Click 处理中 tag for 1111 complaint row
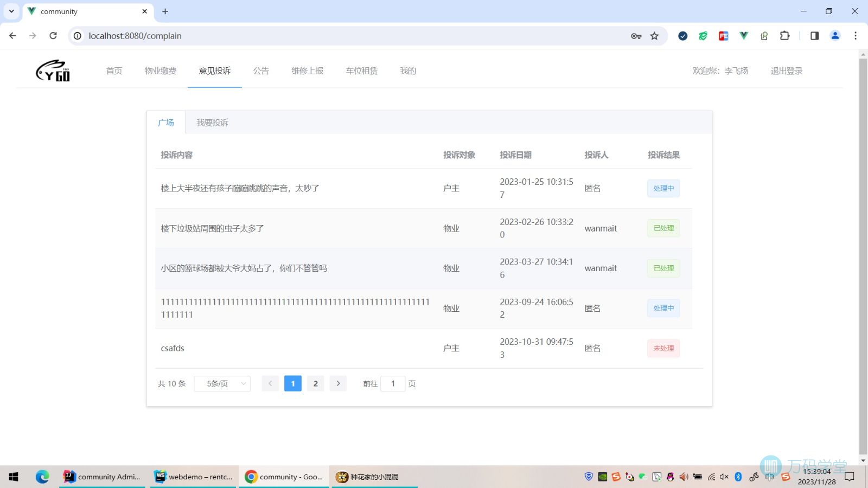The width and height of the screenshot is (868, 488). pyautogui.click(x=663, y=308)
